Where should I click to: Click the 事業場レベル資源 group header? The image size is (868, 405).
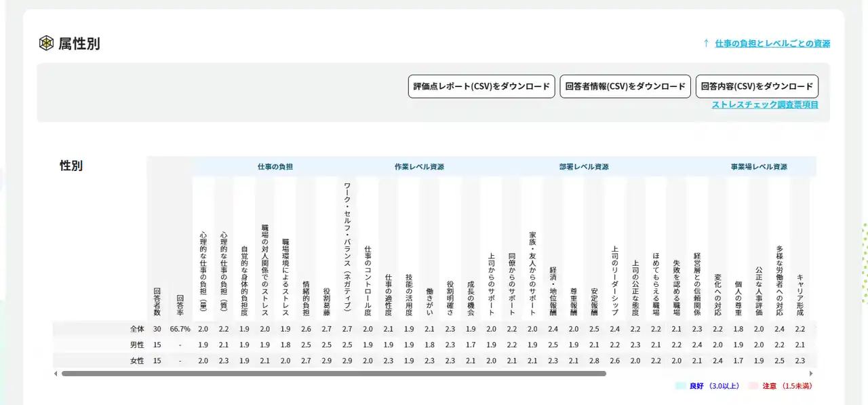pos(759,166)
